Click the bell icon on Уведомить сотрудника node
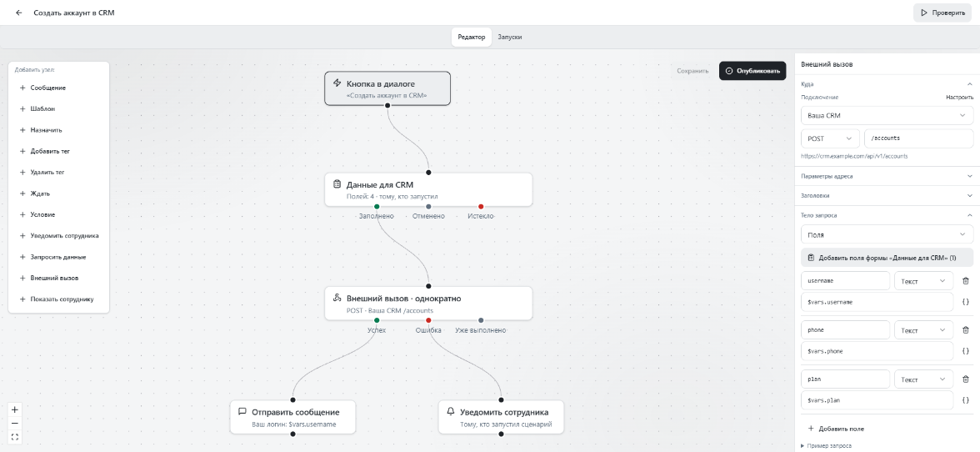980x452 pixels. pos(450,412)
